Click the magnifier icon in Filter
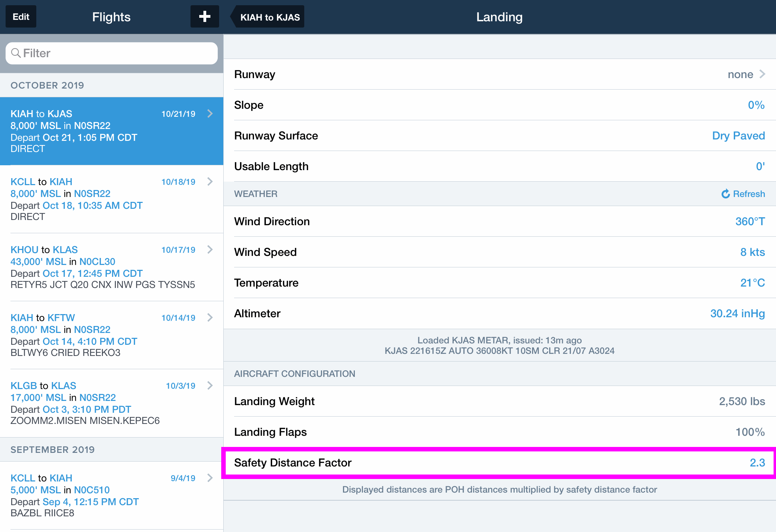The image size is (776, 532). tap(16, 53)
